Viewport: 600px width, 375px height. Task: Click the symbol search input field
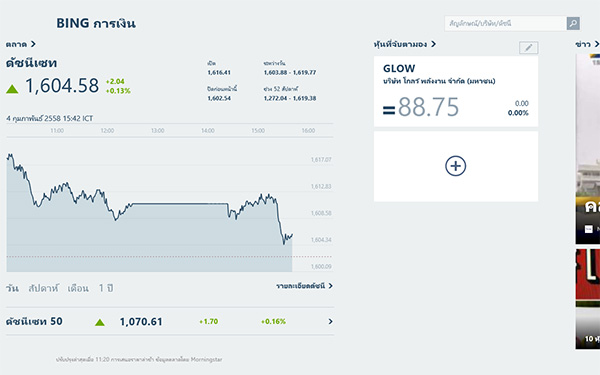tap(505, 23)
